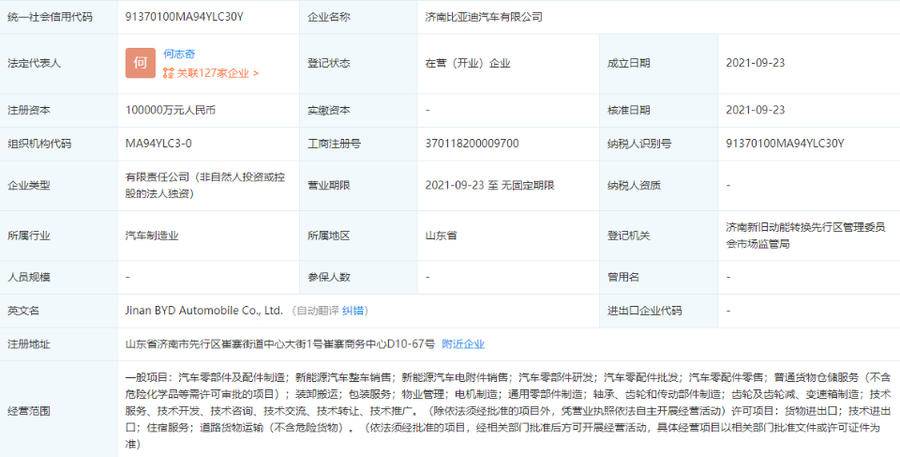Click the 登记机关 label cell

point(658,235)
